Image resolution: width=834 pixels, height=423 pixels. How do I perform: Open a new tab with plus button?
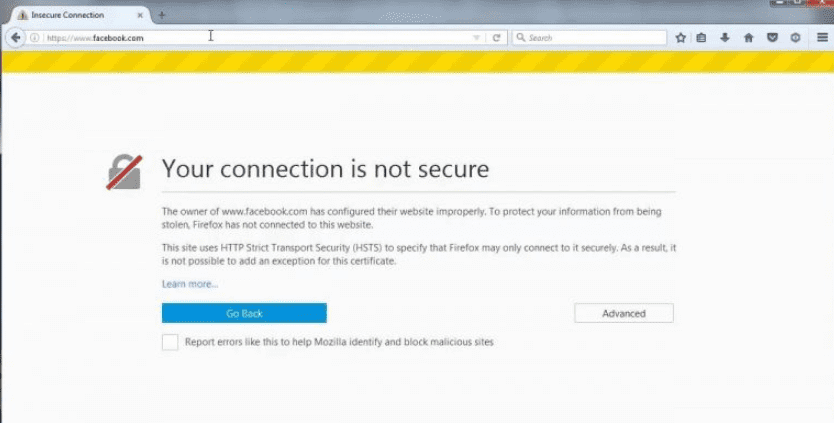[162, 15]
